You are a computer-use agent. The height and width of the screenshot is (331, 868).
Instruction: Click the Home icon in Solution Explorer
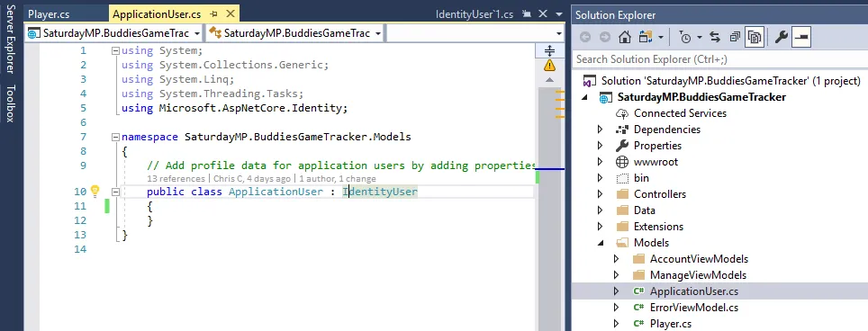coord(624,37)
